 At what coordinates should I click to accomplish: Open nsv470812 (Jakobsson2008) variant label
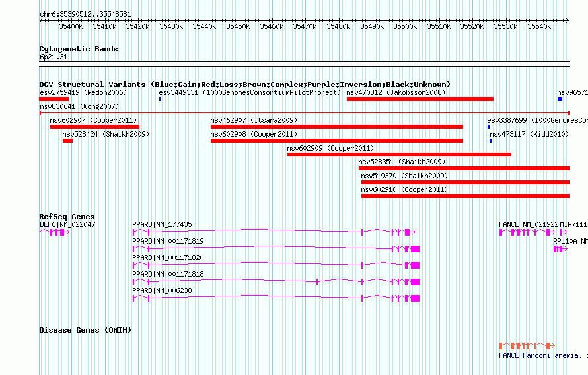tap(396, 92)
